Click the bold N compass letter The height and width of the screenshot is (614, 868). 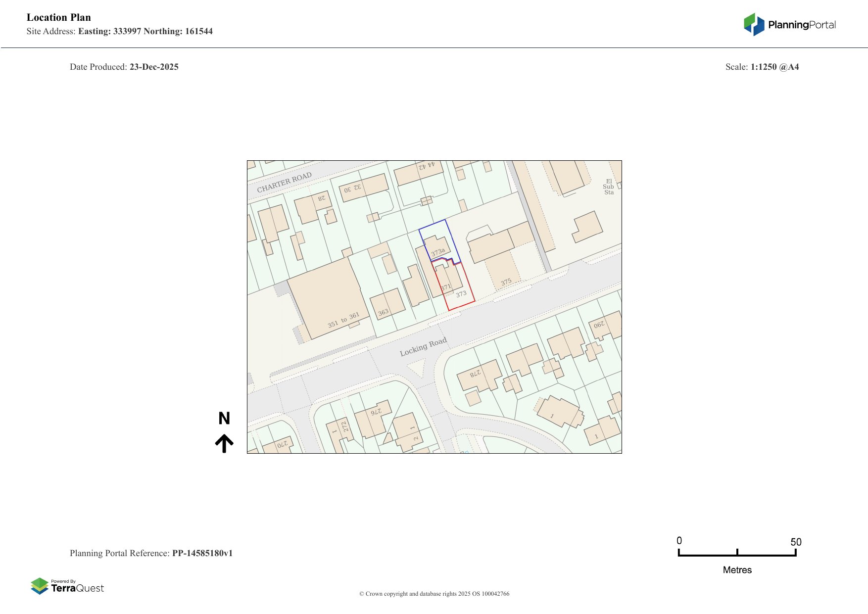(224, 419)
